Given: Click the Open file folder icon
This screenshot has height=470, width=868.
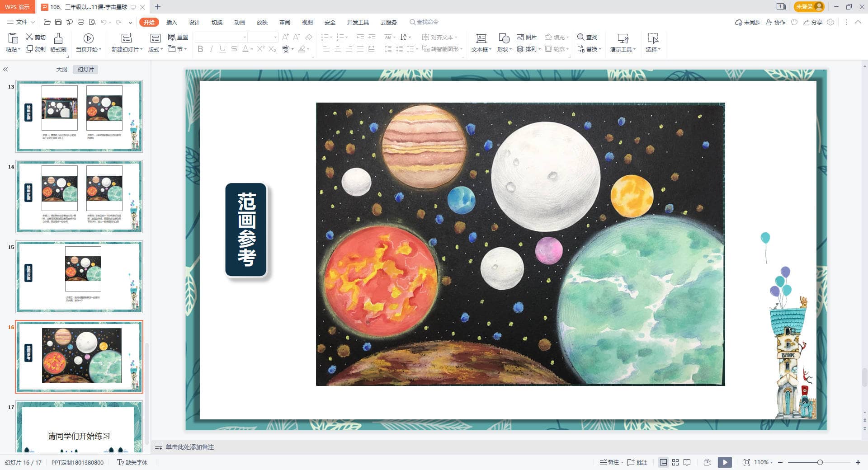Looking at the screenshot, I should [47, 22].
